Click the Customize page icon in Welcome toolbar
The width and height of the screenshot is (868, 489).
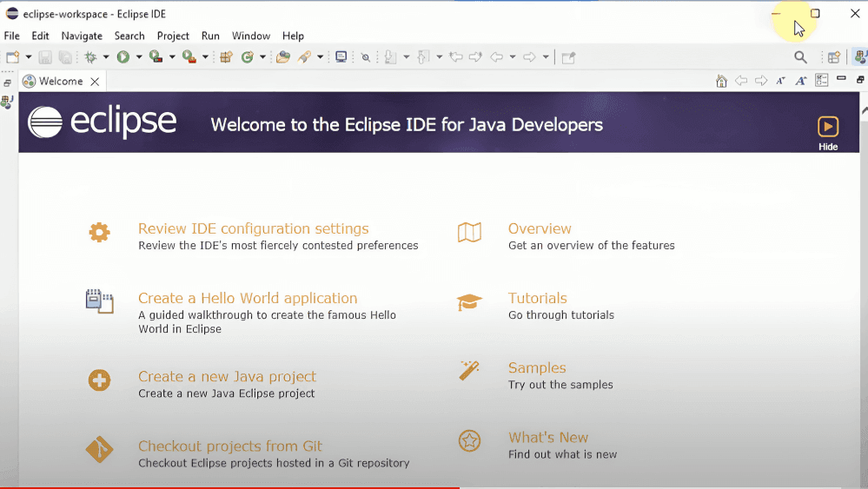click(x=821, y=81)
